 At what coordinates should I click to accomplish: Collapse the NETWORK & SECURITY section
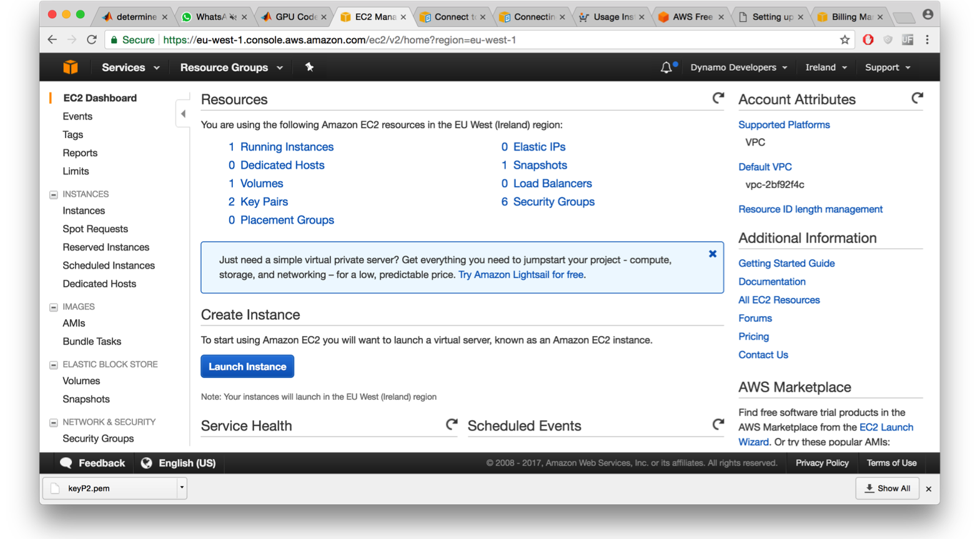coord(54,423)
